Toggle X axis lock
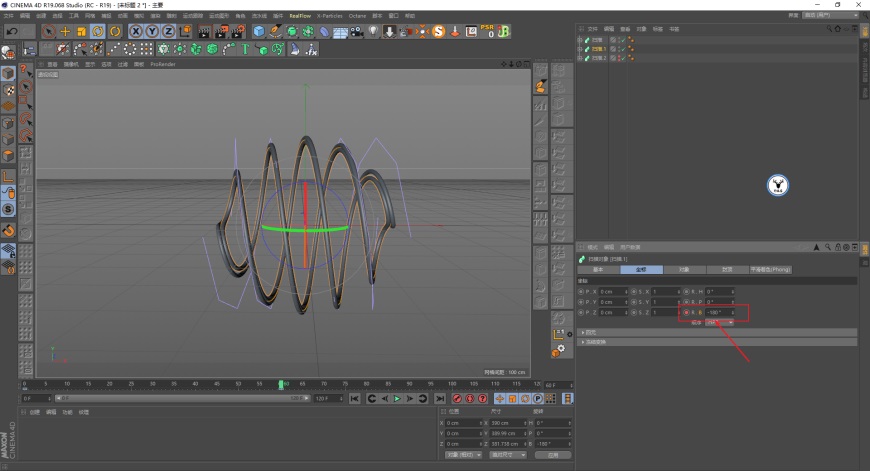870x471 pixels. point(135,32)
